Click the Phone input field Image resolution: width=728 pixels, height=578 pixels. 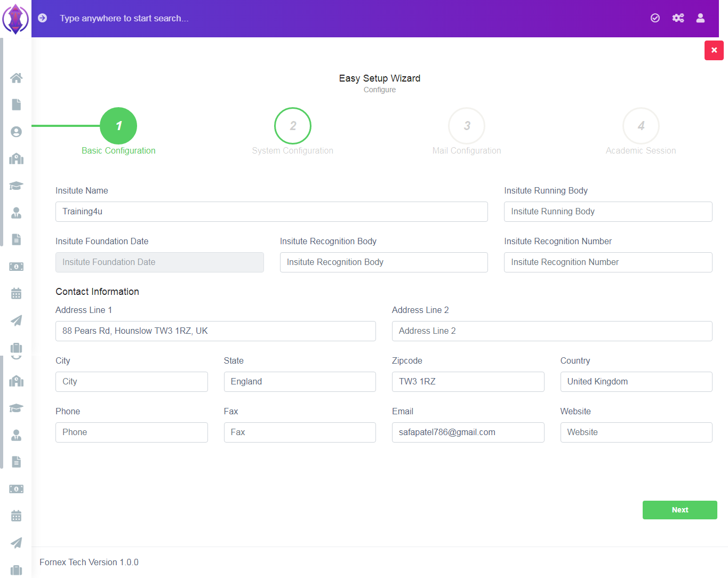click(132, 432)
